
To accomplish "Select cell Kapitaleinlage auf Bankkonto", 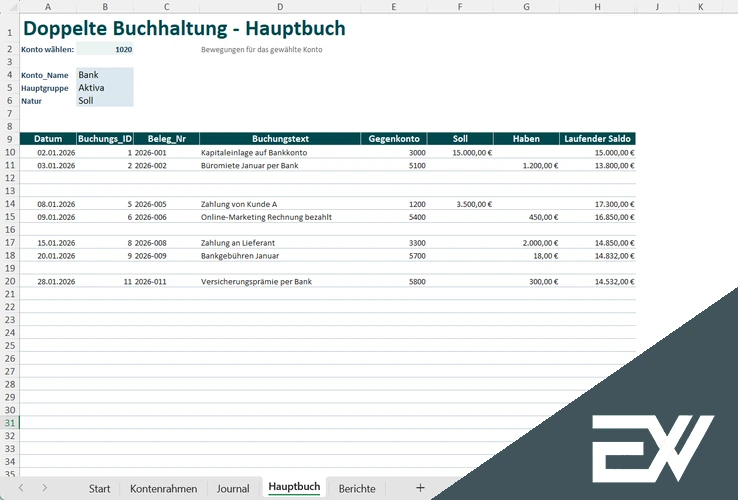I will 280,153.
